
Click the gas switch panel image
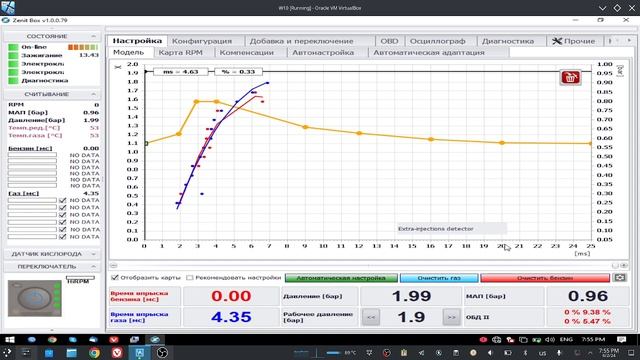coord(35,298)
